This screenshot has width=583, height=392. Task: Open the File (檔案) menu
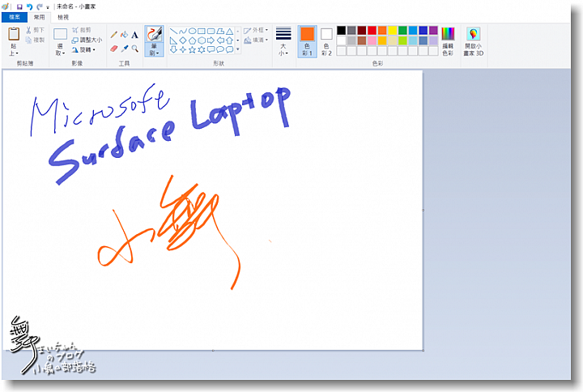tap(15, 17)
